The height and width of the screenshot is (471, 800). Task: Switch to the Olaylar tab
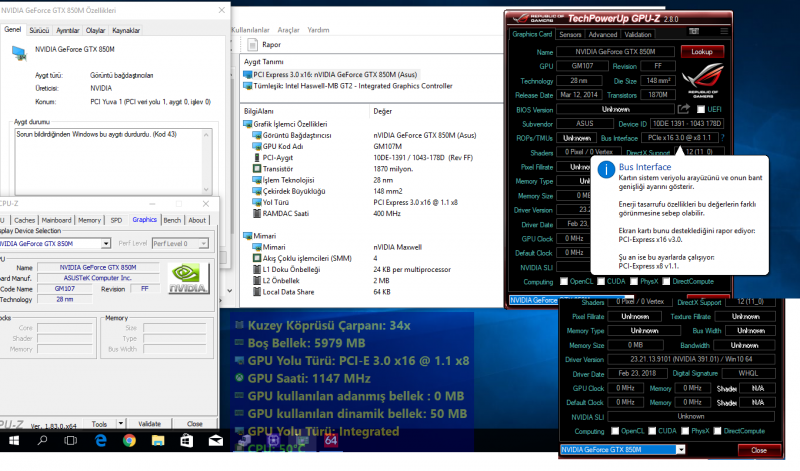coord(95,30)
